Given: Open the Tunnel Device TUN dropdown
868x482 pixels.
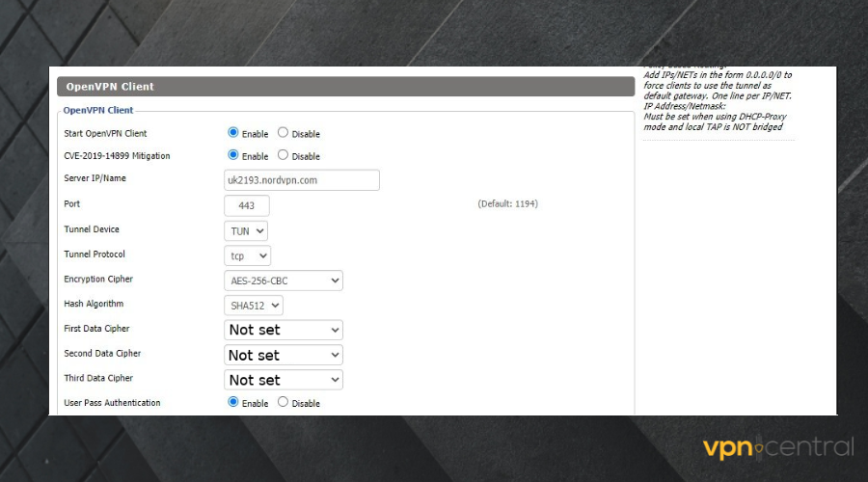Looking at the screenshot, I should [245, 230].
